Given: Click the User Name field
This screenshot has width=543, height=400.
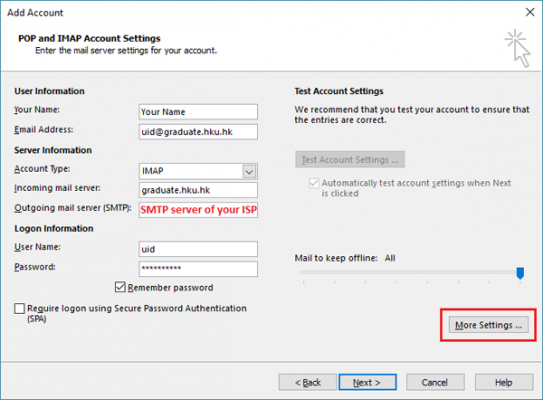Looking at the screenshot, I should (198, 249).
